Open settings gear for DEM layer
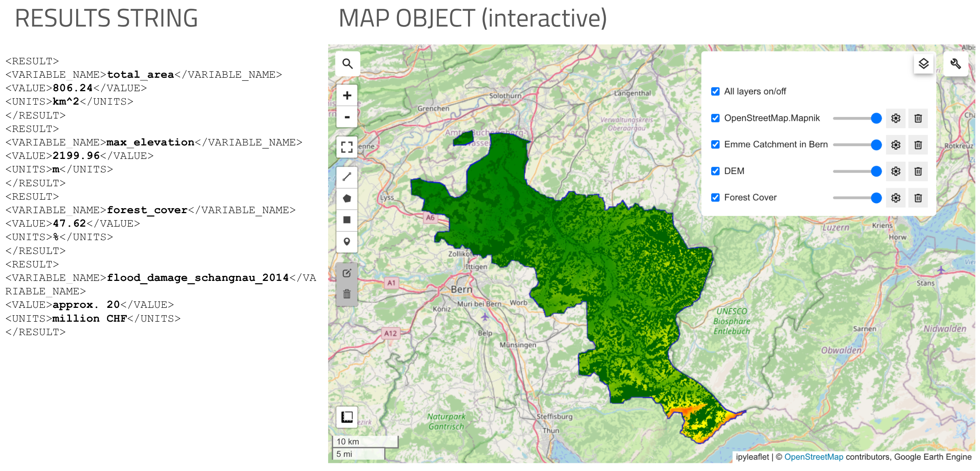Image resolution: width=980 pixels, height=471 pixels. coord(896,171)
